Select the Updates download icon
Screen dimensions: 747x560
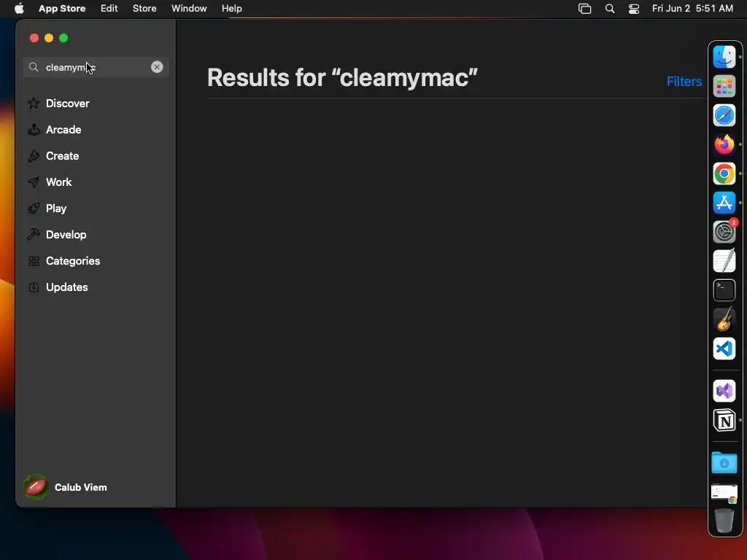[x=34, y=287]
